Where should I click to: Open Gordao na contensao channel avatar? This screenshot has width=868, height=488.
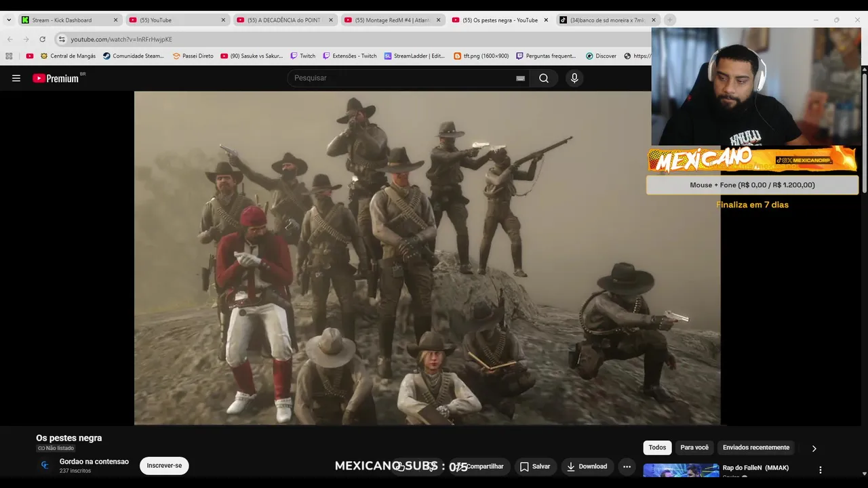45,465
